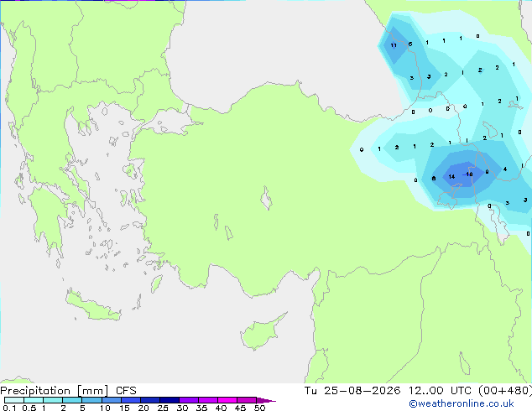This screenshot has height=411, width=532.
Task: Click the above-50 mm legend arrow tip
Action: click(x=266, y=400)
